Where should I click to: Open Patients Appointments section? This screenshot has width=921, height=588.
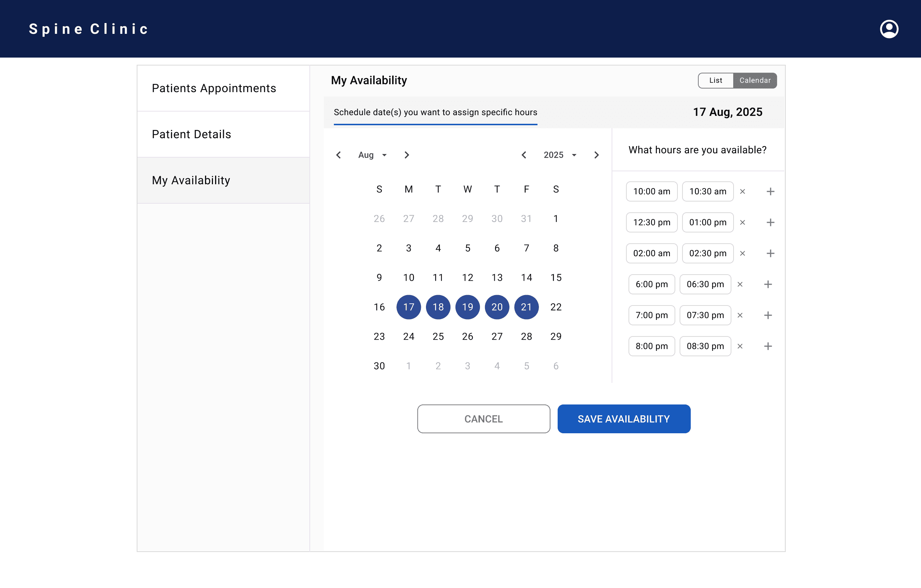tap(214, 89)
